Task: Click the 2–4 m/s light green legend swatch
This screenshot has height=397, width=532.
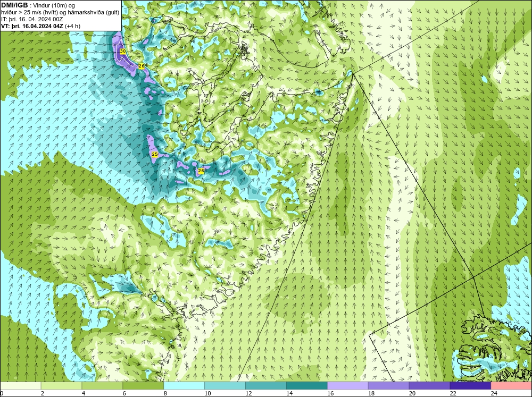Action: tap(61, 386)
